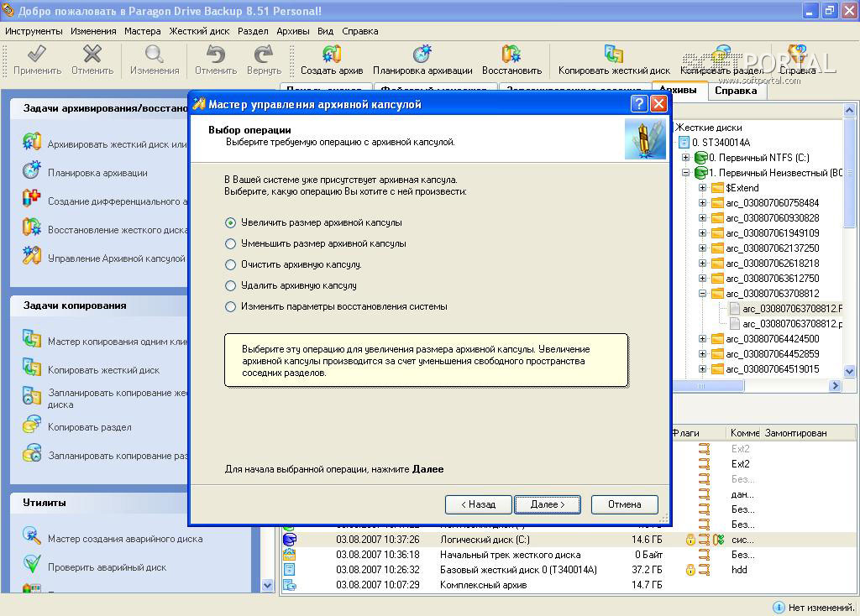Click Мастер создания аварийного диска icon

click(x=32, y=536)
